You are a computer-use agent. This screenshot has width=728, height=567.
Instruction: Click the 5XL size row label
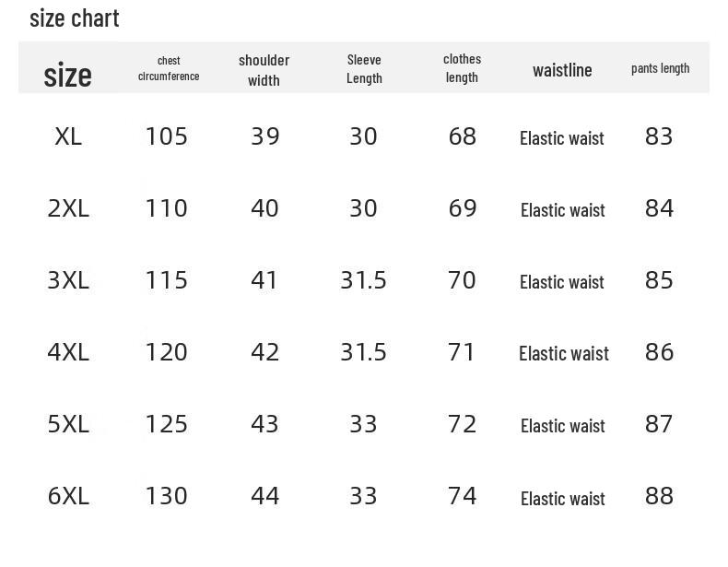(x=68, y=424)
